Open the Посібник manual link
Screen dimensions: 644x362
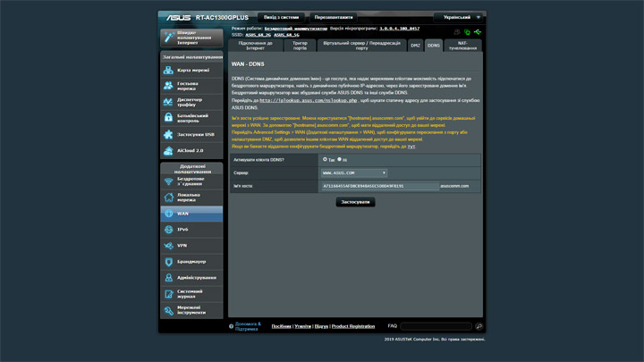coord(282,326)
